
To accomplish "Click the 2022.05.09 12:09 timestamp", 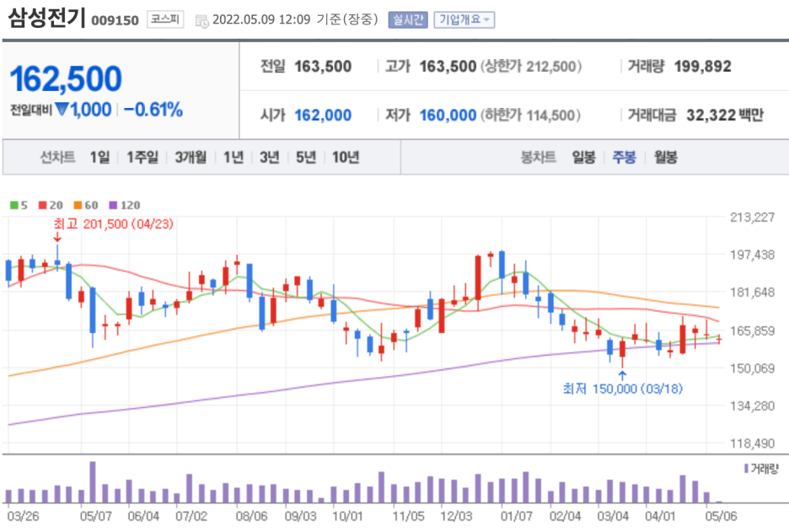I will [x=261, y=19].
